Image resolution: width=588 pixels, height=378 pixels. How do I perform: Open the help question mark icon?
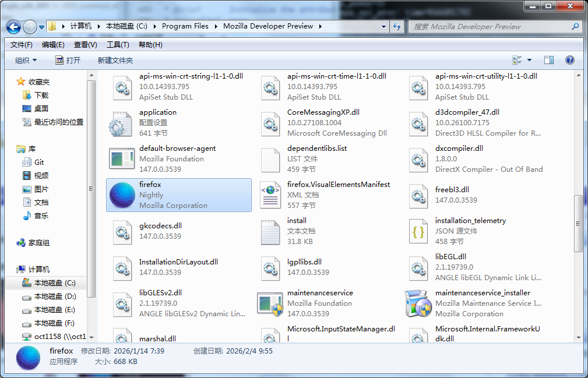pyautogui.click(x=569, y=60)
